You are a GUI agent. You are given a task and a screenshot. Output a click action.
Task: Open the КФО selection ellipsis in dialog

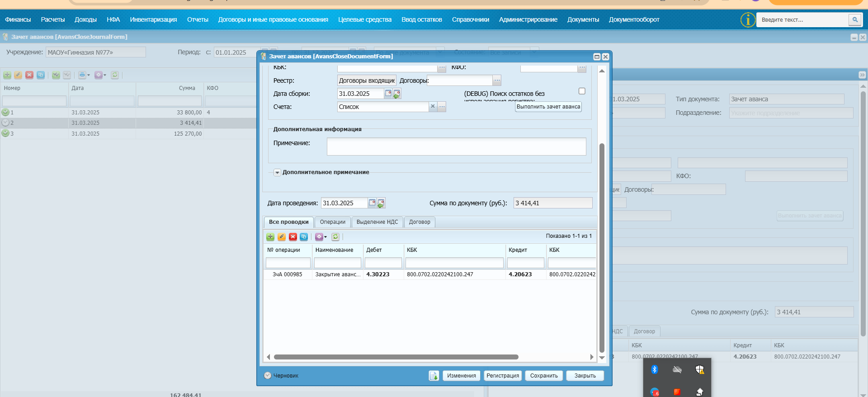coord(582,68)
